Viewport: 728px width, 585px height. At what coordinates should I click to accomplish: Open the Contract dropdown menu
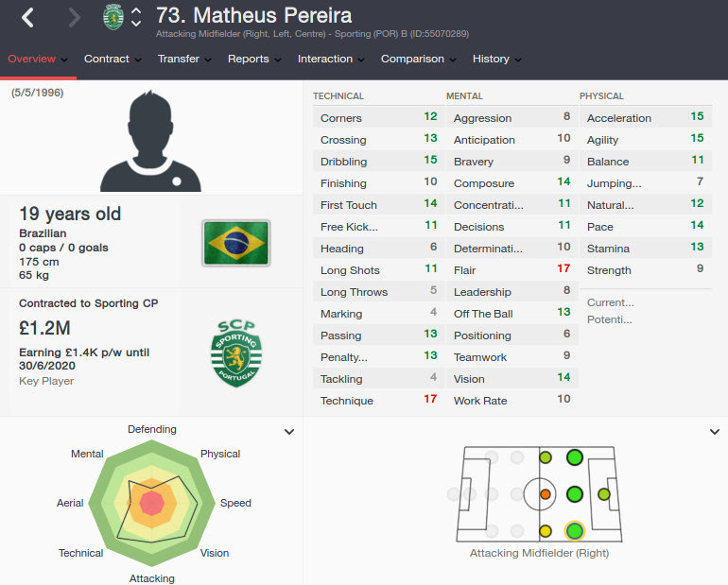(x=113, y=59)
